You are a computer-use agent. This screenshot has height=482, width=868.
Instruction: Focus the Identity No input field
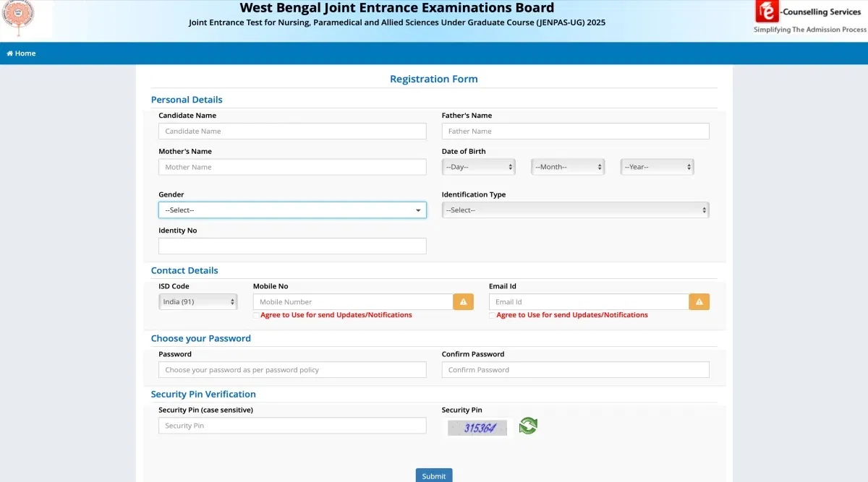292,246
